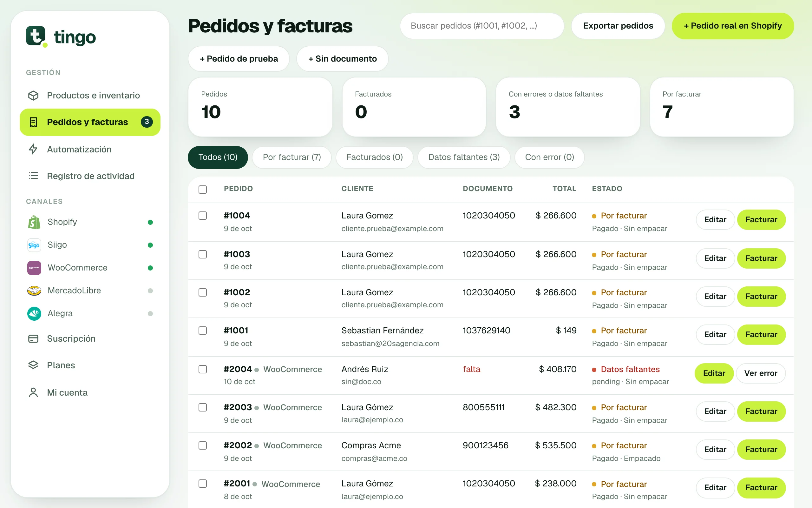Click email sebastian@20sagencia.com

tap(390, 343)
